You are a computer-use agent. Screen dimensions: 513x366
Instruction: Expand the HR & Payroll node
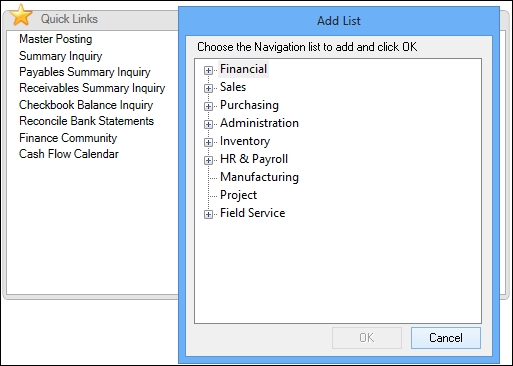208,160
